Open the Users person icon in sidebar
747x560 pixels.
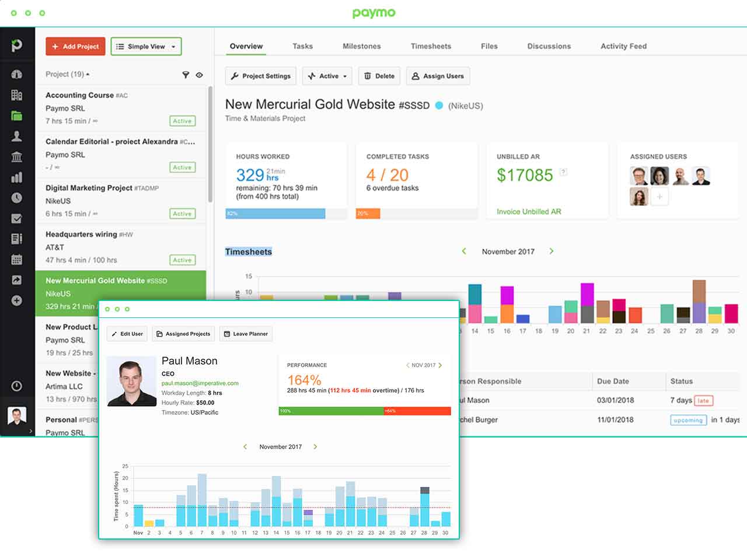click(17, 136)
